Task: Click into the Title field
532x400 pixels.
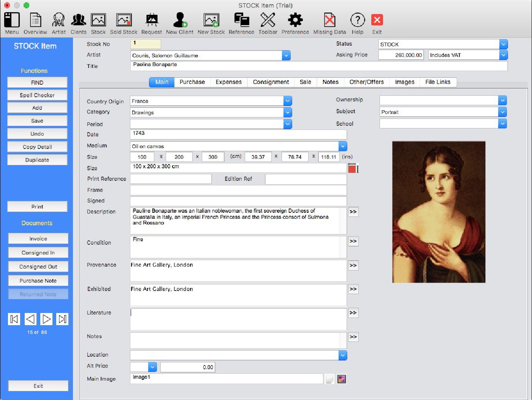Action: coord(319,66)
